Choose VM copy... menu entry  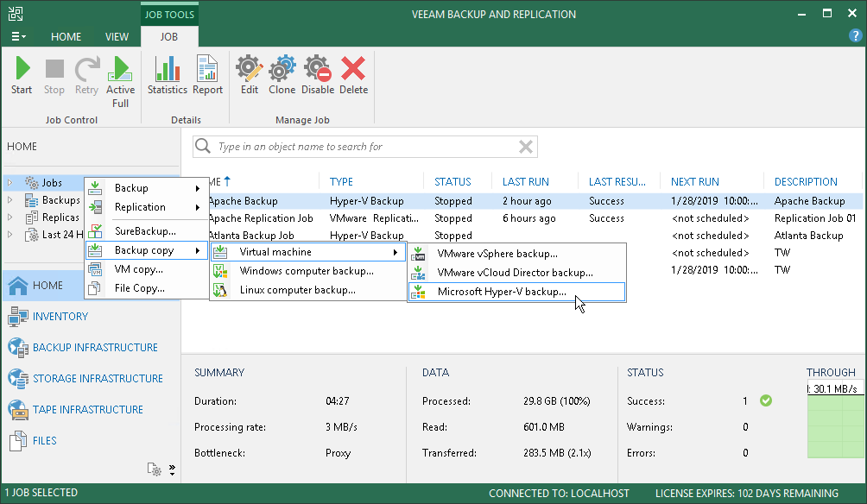[146, 269]
